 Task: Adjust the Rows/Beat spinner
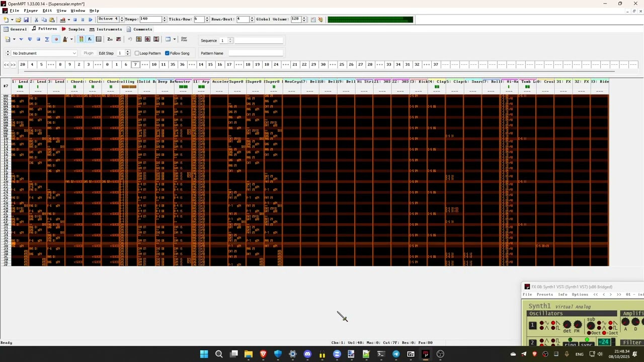[252, 20]
